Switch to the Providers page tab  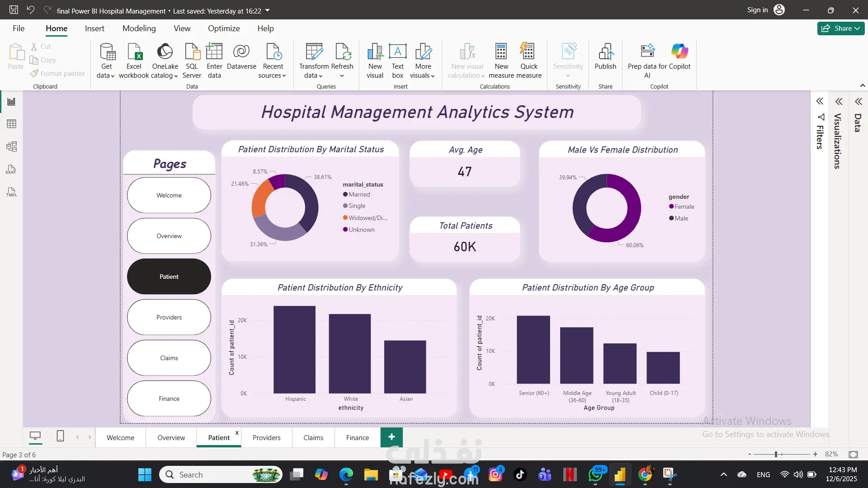[266, 437]
